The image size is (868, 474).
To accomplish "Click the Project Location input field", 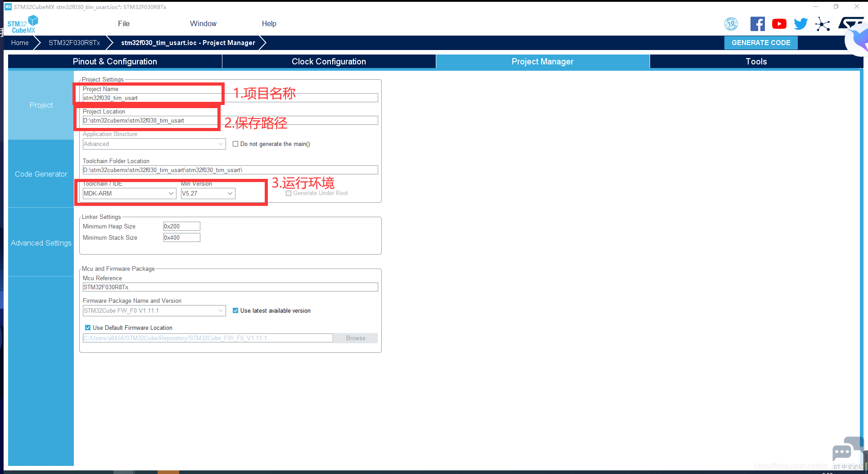I will [230, 121].
